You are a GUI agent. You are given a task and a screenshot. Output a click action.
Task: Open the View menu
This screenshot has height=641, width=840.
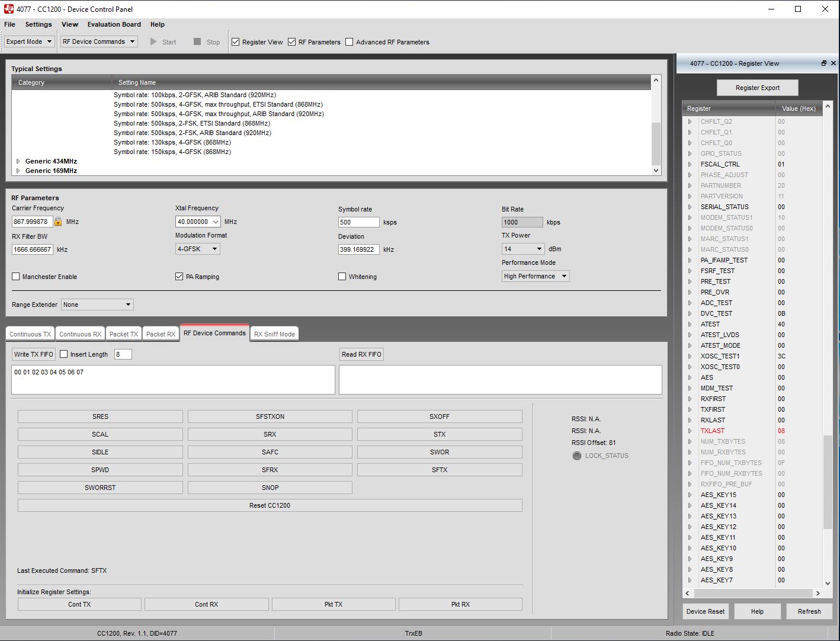coord(70,24)
